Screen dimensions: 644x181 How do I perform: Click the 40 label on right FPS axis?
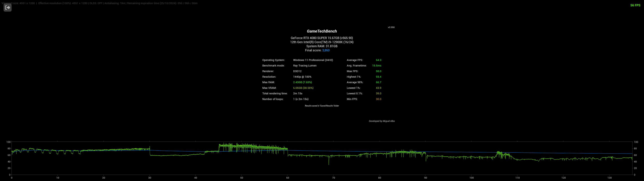[635, 162]
